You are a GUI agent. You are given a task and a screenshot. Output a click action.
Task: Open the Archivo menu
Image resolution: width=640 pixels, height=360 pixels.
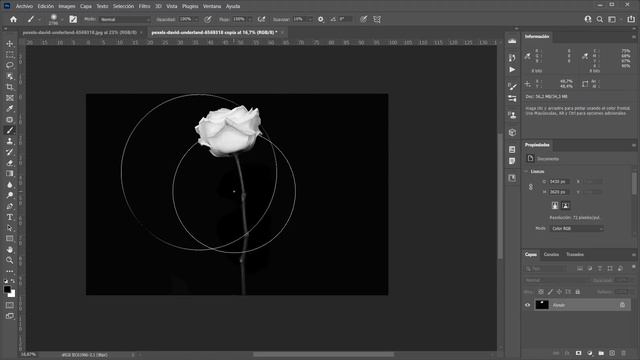[24, 6]
